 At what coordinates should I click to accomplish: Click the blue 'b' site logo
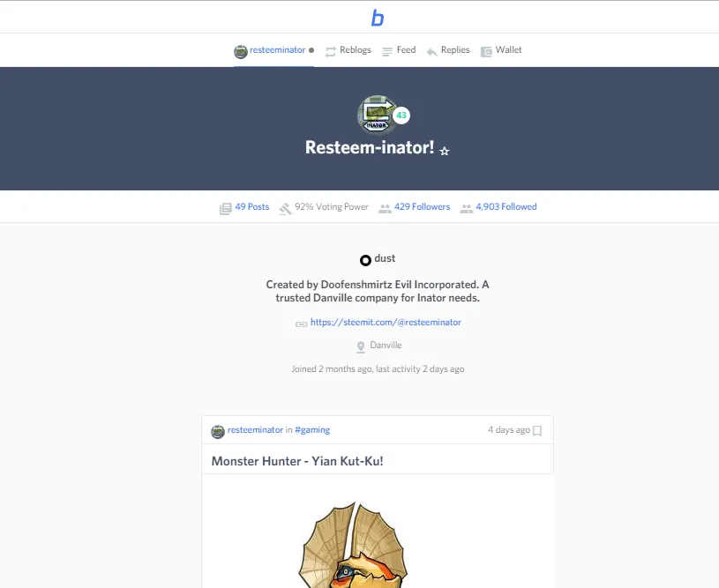378,18
